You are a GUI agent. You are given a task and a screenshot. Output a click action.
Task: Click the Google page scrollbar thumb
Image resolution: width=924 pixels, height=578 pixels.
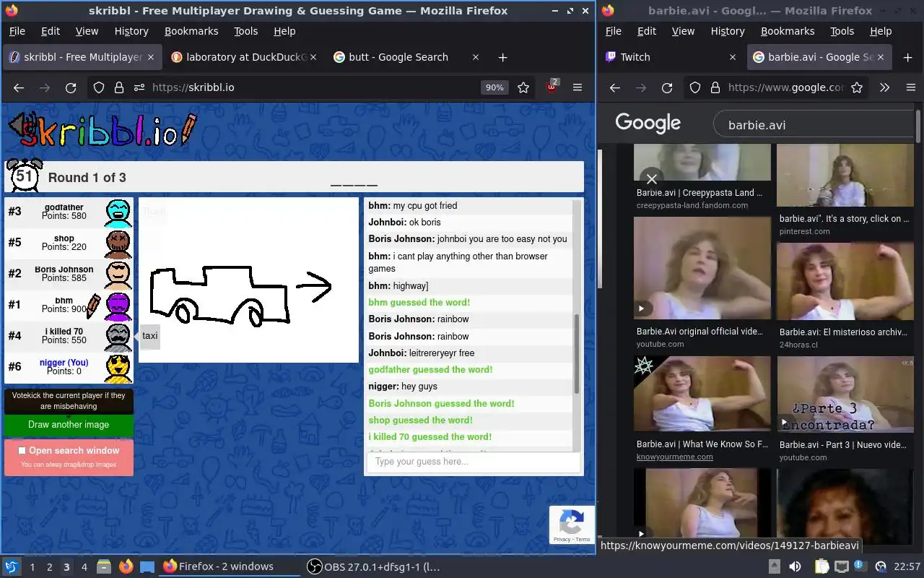918,127
